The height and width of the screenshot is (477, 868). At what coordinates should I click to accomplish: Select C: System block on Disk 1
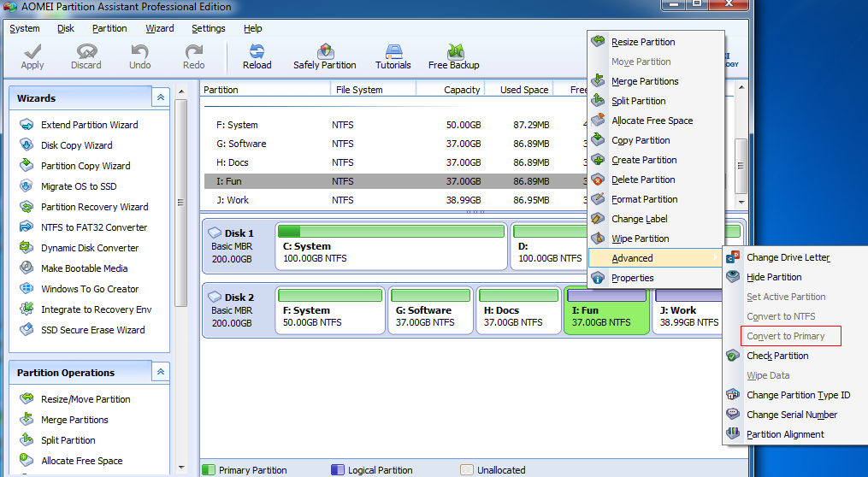391,247
